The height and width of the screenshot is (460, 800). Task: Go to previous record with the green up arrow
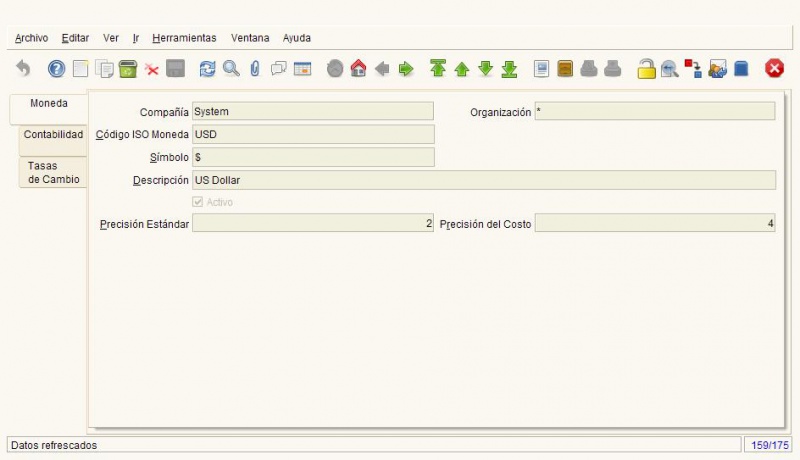point(462,69)
